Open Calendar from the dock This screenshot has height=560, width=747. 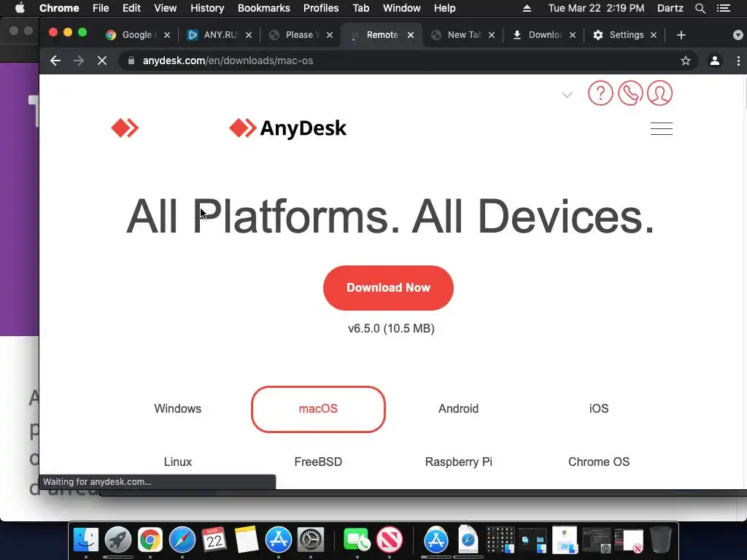(214, 540)
